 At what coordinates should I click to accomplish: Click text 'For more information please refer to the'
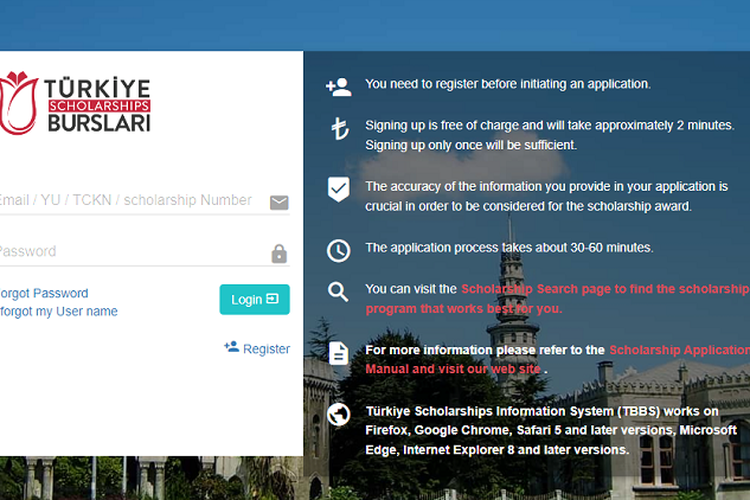(x=485, y=350)
